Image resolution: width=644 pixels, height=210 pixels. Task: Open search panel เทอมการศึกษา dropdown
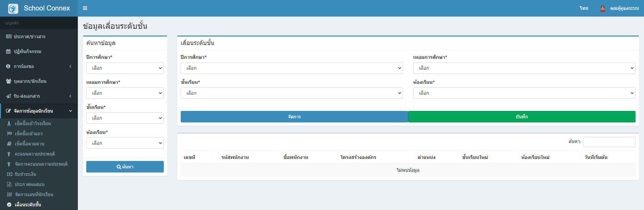coord(125,93)
